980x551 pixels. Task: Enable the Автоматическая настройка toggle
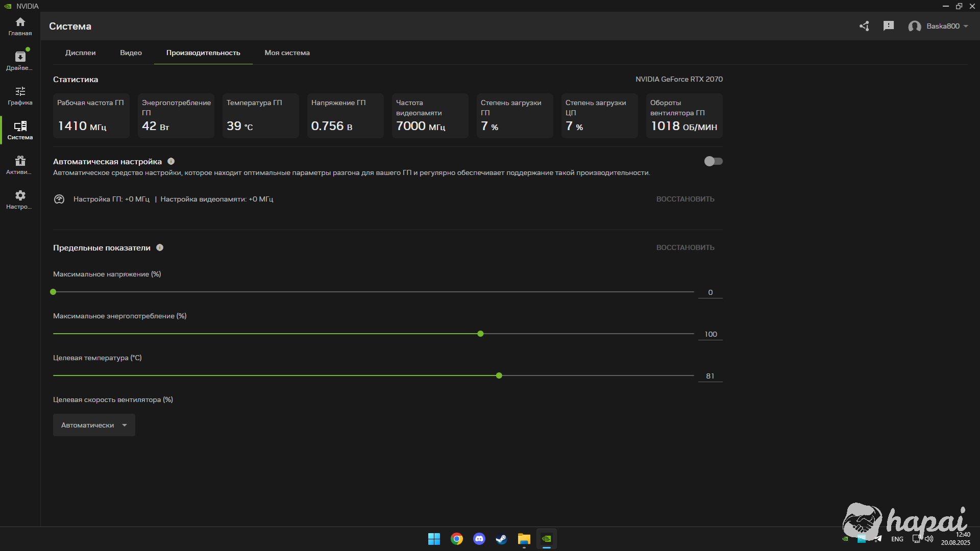713,161
